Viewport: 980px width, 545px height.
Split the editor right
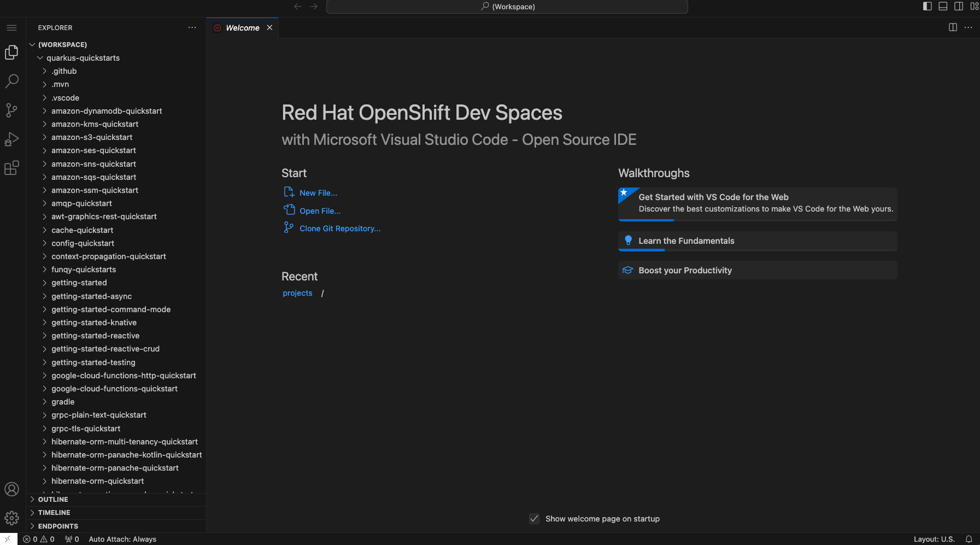953,27
